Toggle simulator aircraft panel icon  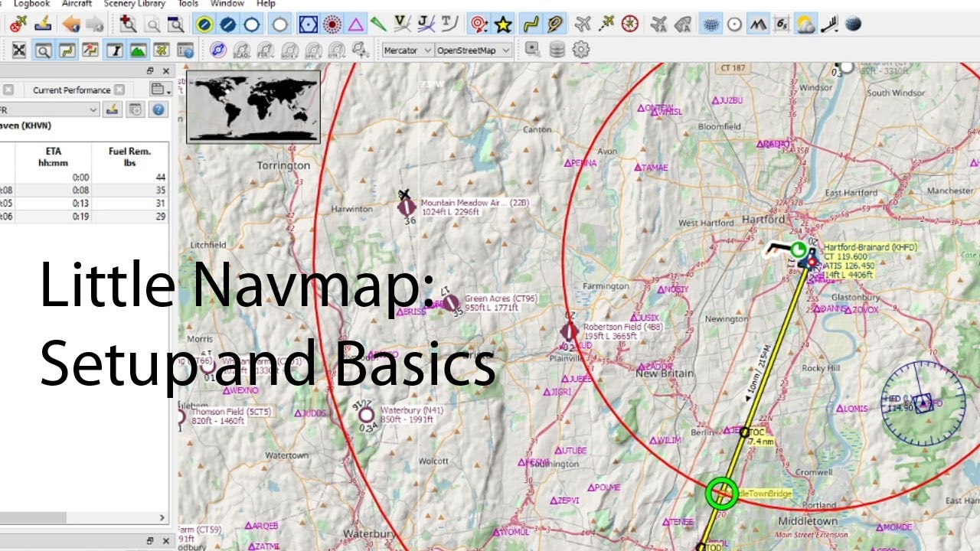[161, 51]
